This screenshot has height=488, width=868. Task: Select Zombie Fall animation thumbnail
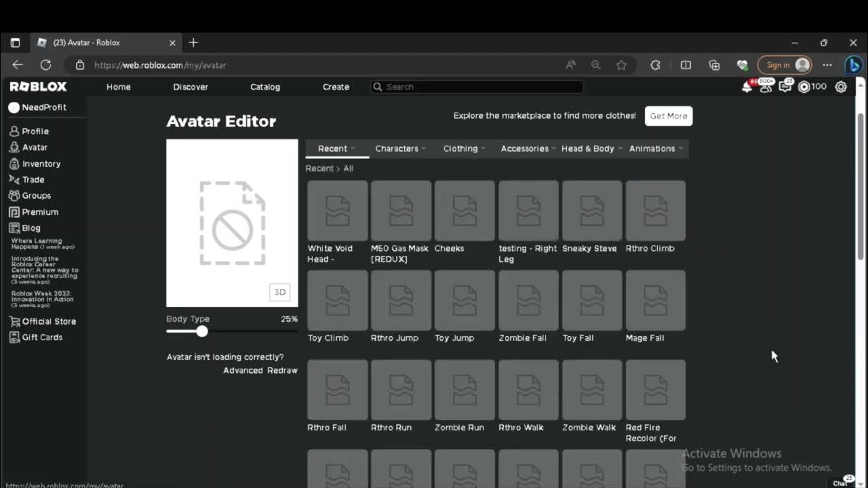pyautogui.click(x=529, y=300)
